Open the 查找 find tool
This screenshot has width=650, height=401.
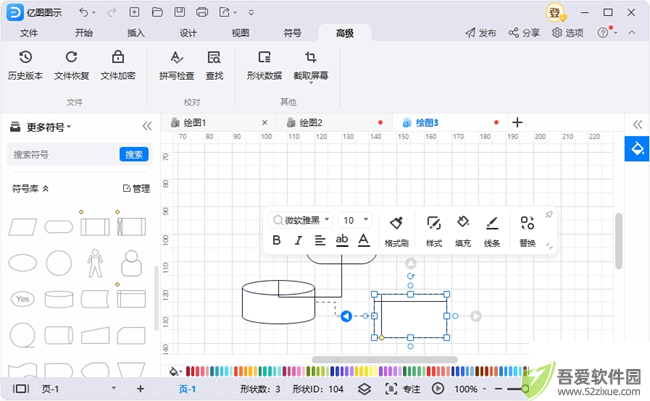coord(214,65)
